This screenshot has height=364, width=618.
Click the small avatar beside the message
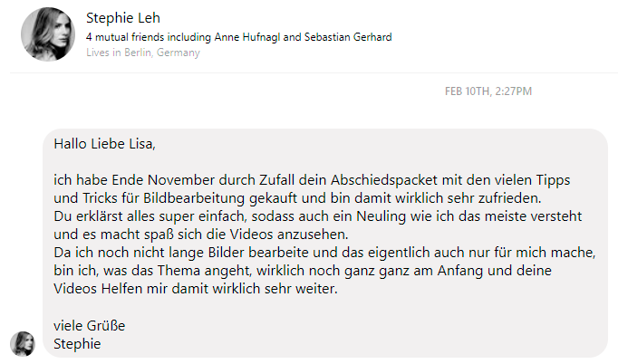(23, 343)
